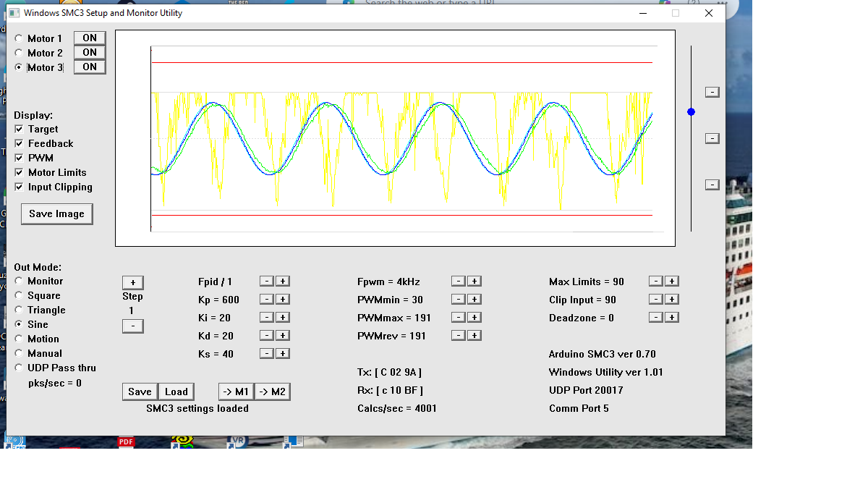
Task: Decrease Ki value with minus button
Action: click(266, 317)
